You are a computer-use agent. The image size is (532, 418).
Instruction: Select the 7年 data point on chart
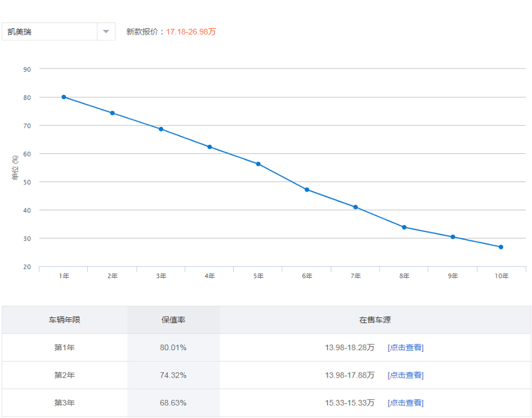pyautogui.click(x=356, y=207)
